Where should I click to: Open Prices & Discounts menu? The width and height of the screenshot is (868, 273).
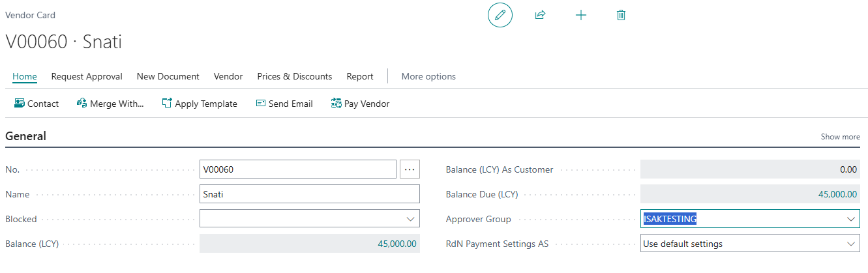(294, 76)
